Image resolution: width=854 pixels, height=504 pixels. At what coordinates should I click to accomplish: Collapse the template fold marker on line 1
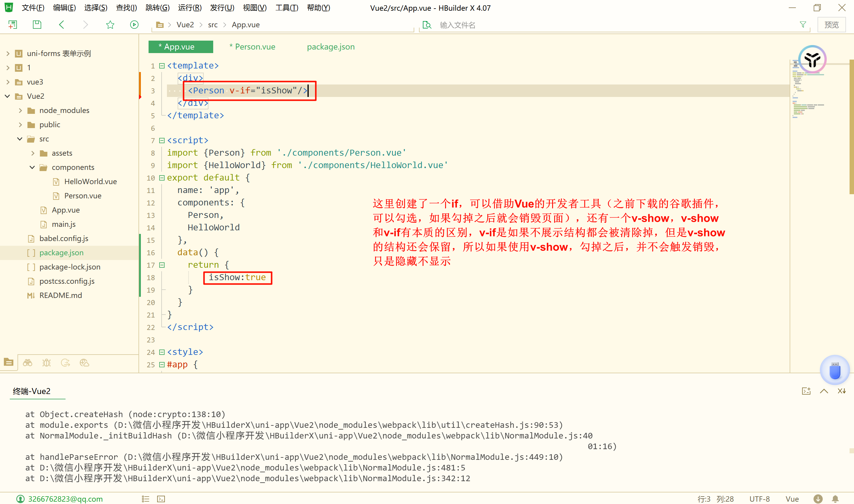click(x=162, y=66)
